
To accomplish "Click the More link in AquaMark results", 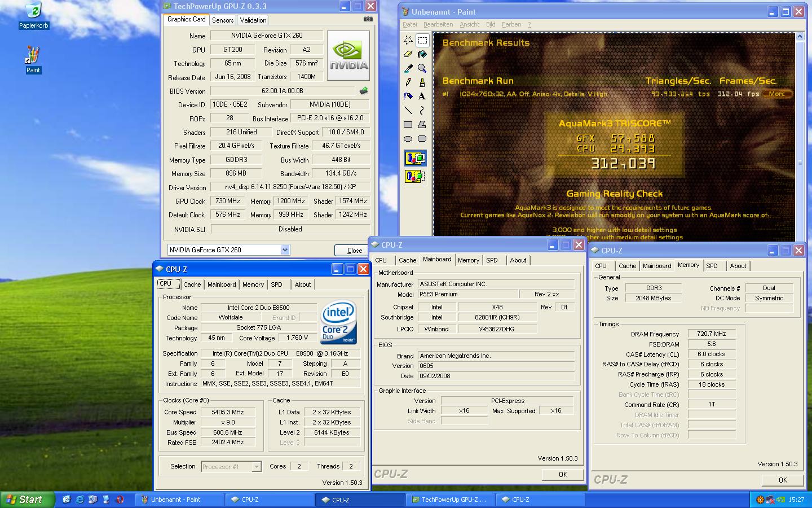I will [x=777, y=94].
